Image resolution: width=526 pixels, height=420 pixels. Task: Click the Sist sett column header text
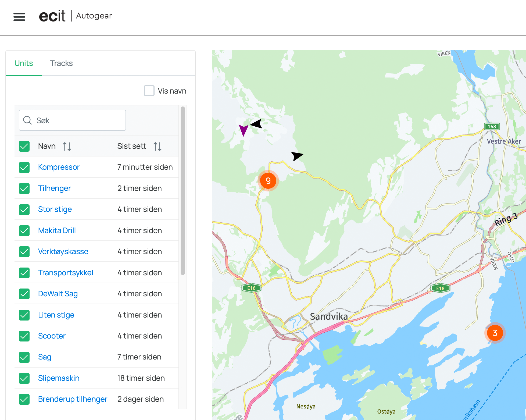(x=132, y=146)
